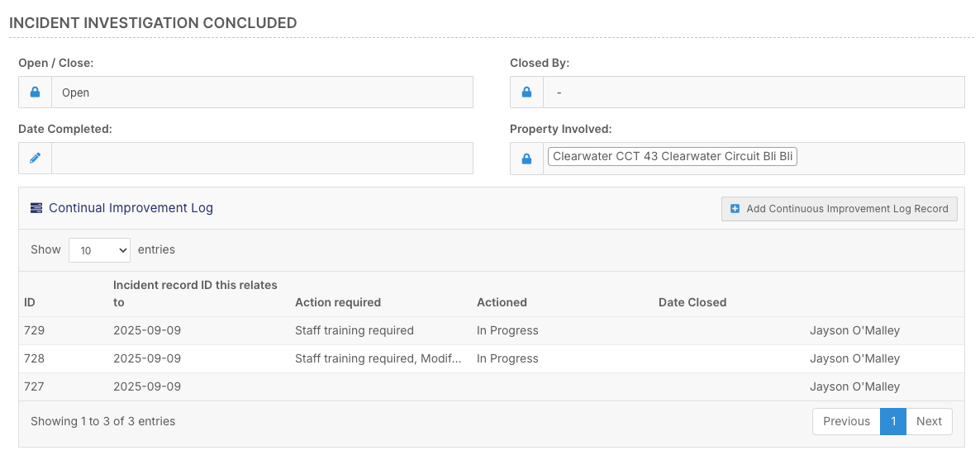Click lock icon beside Open / Close field

point(35,92)
